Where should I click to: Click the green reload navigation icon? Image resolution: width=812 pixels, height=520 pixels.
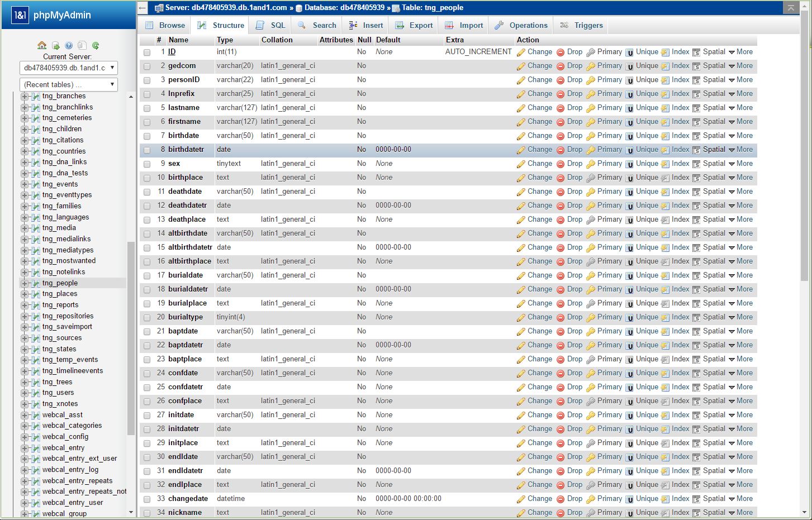[96, 45]
